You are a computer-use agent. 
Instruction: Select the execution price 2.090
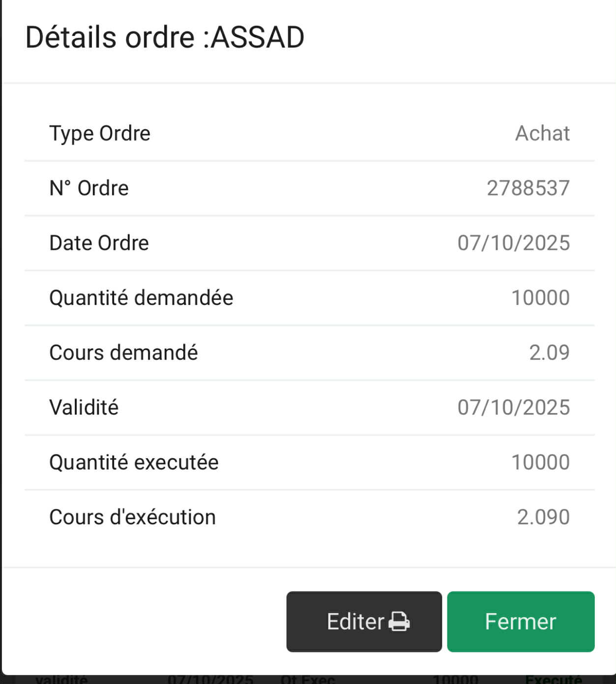pos(543,517)
